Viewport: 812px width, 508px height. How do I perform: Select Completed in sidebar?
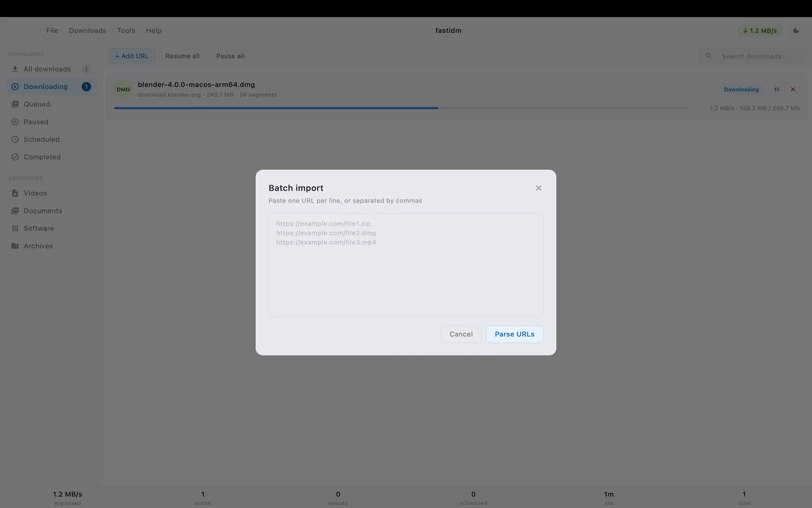point(51,157)
